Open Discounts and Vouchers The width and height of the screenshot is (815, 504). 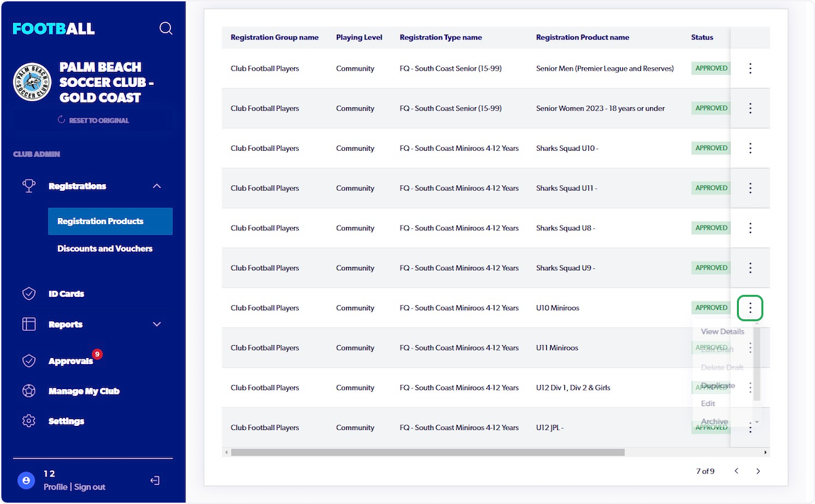click(x=105, y=249)
